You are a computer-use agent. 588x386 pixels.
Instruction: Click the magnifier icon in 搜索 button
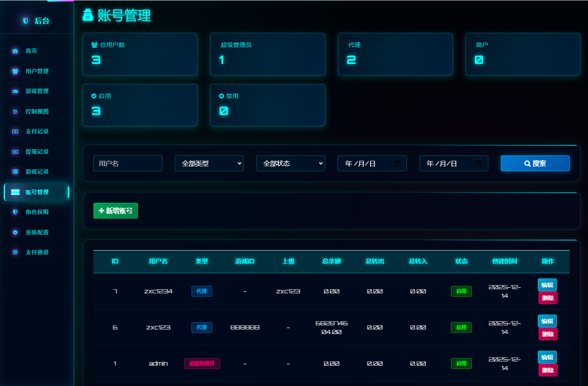[x=527, y=164]
